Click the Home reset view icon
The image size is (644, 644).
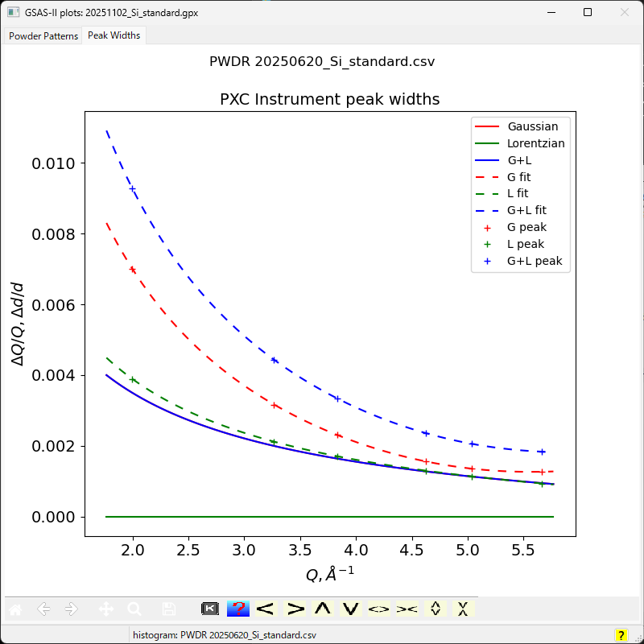click(x=15, y=609)
